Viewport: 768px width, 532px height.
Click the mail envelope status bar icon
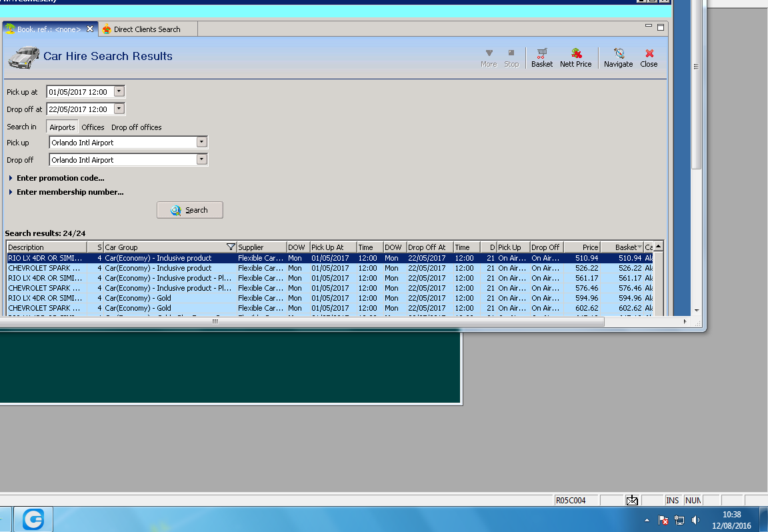click(632, 500)
